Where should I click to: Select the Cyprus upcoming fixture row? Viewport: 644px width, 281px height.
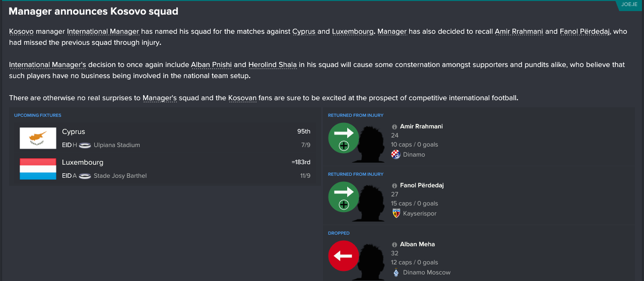165,138
